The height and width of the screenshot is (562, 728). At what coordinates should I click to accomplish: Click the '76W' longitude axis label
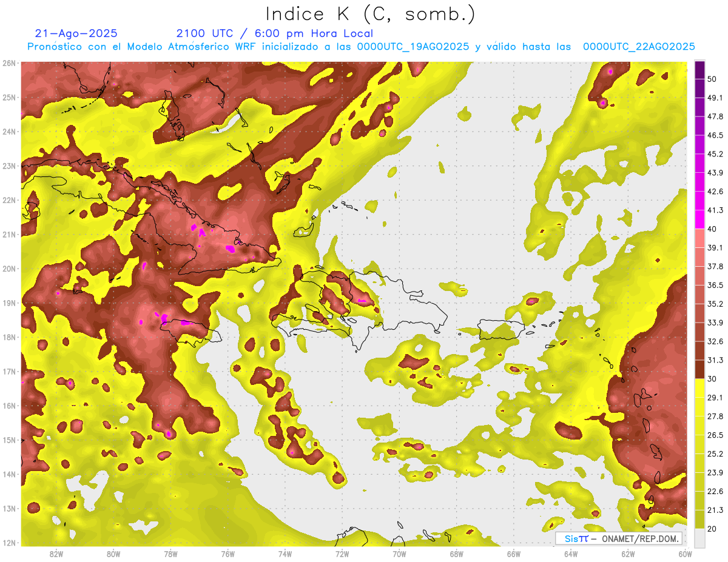(228, 554)
